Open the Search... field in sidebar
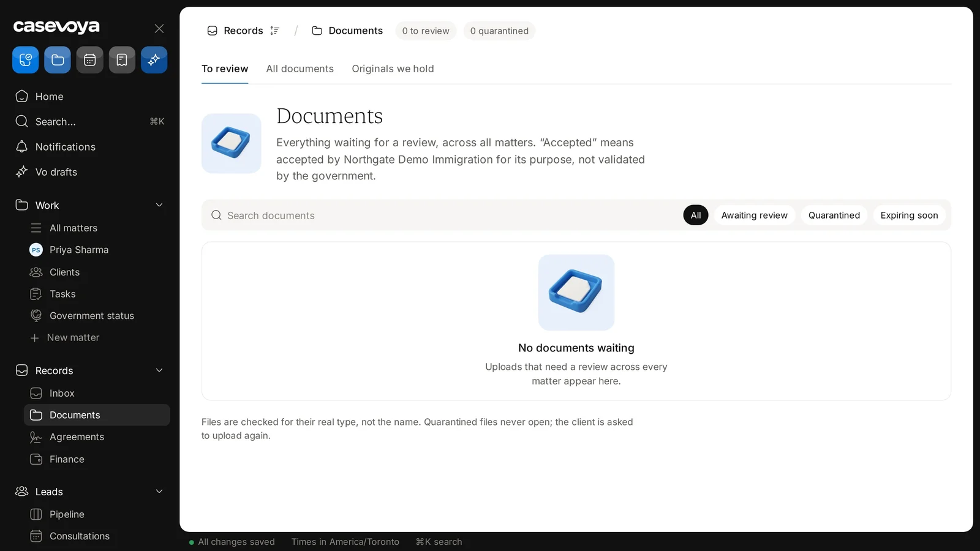The width and height of the screenshot is (980, 551). click(91, 121)
